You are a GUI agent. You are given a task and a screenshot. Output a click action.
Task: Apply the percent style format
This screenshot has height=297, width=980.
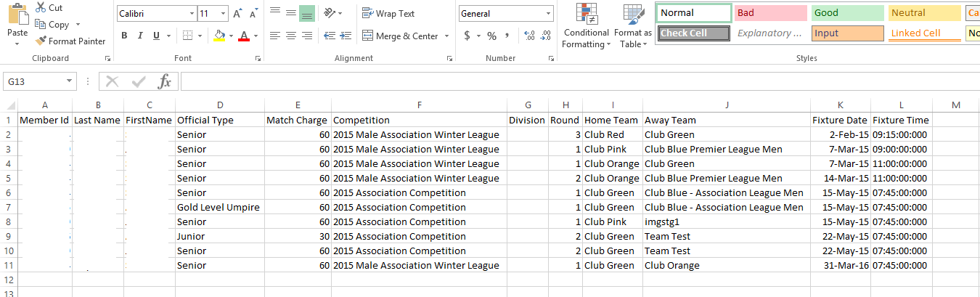tap(491, 36)
